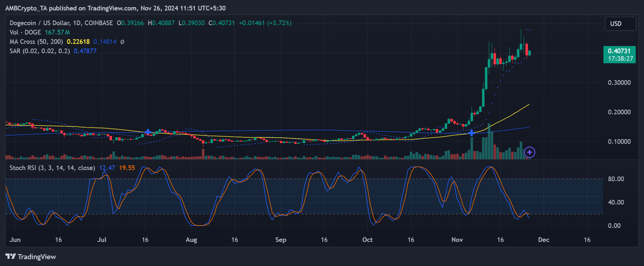This screenshot has height=266, width=644.
Task: Click the 0.20000 price axis label
Action: pyautogui.click(x=619, y=112)
